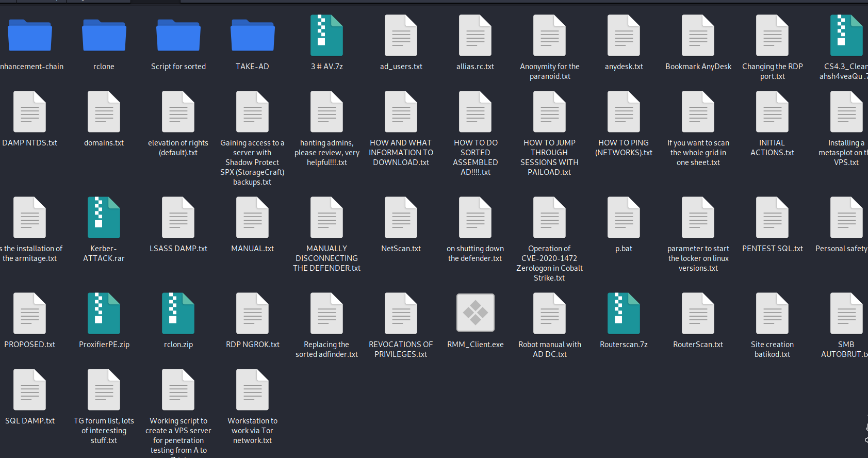The image size is (868, 458).
Task: Click the Bookmark AnyDesk file icon
Action: (698, 35)
